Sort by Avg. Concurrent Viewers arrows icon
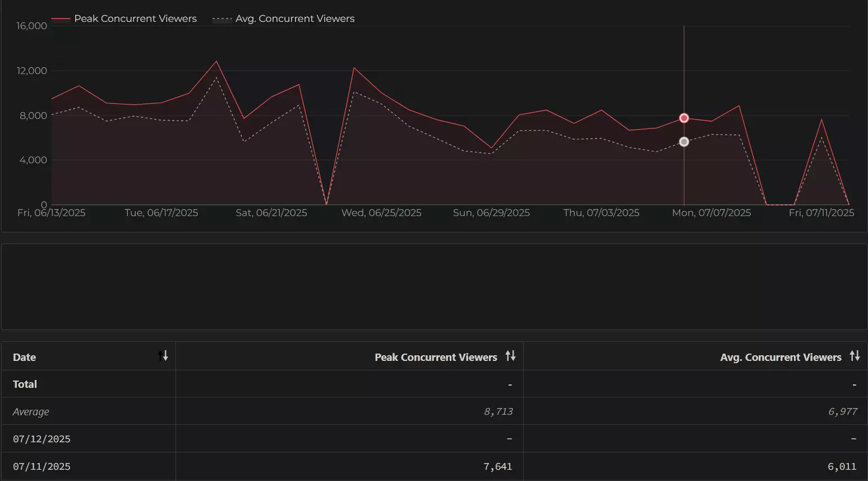 click(855, 356)
